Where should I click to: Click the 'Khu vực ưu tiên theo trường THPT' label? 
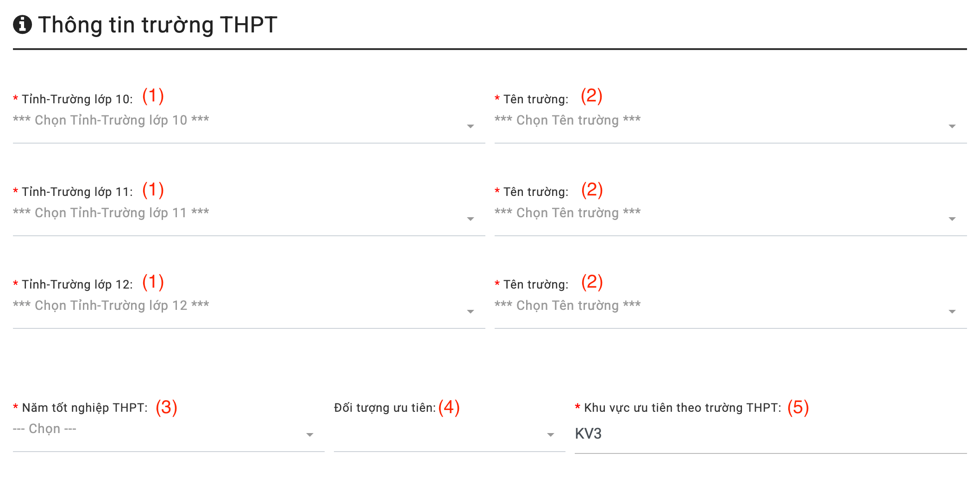pos(682,408)
